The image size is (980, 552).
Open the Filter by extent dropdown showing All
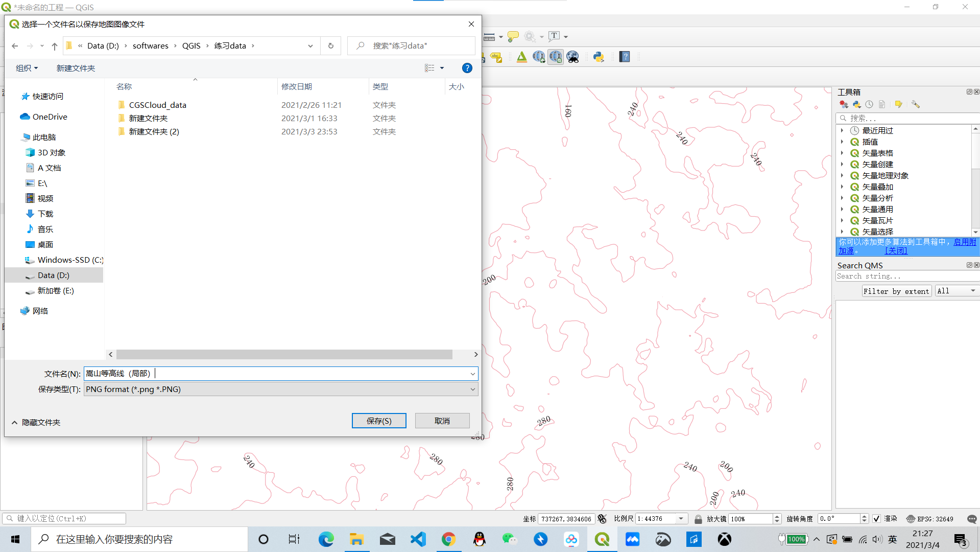(x=955, y=290)
